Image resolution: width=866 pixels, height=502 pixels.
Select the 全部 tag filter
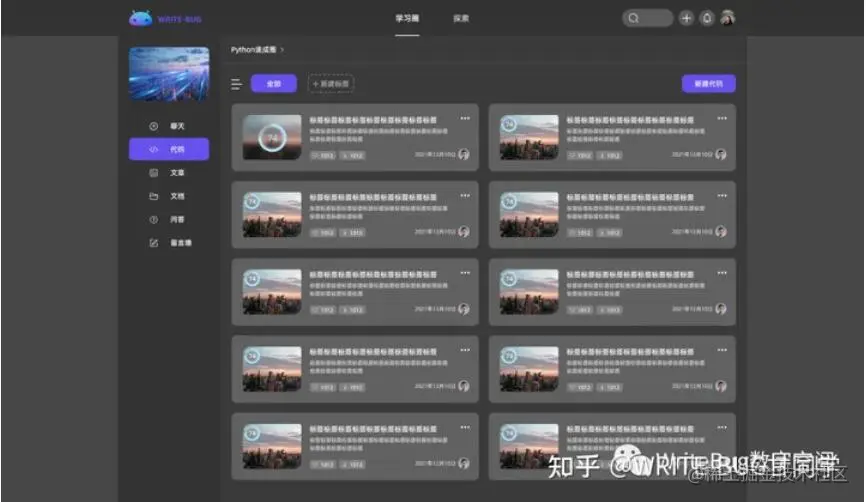click(x=274, y=84)
